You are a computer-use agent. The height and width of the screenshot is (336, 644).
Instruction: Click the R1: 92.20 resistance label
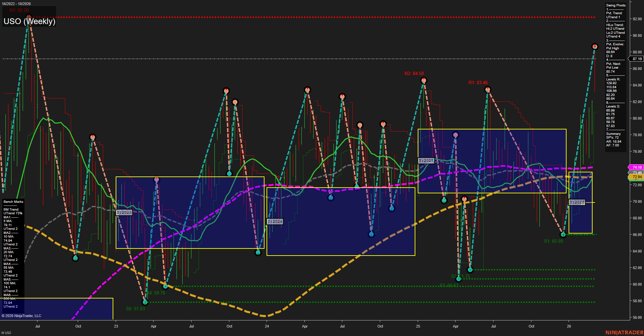coord(19,10)
